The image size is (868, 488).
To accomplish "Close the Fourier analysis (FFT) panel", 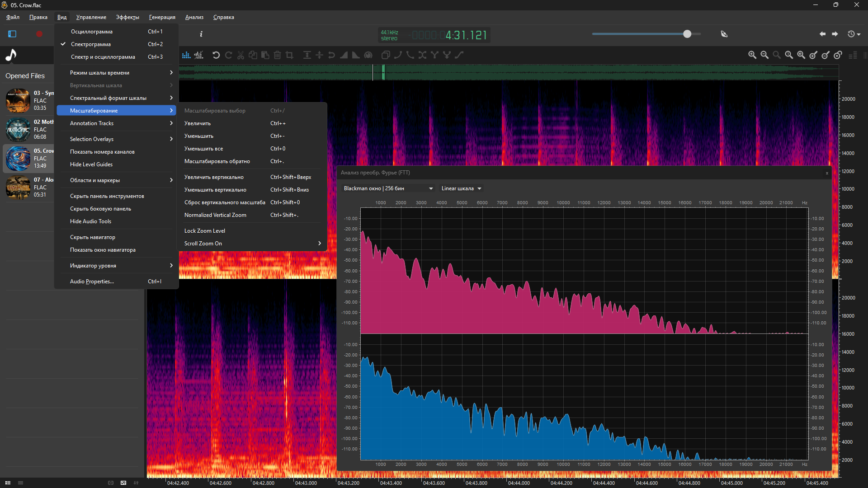I will (827, 173).
